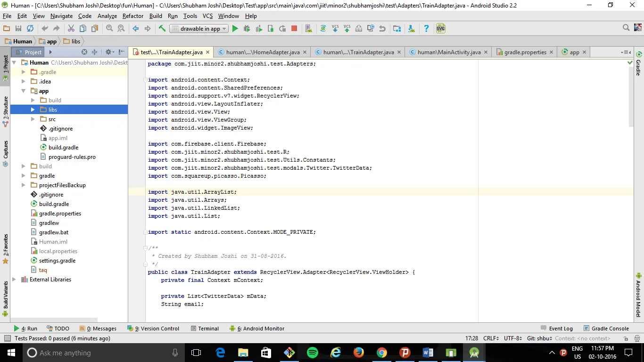The width and height of the screenshot is (644, 362).
Task: Click the Hide Project panel icon
Action: point(122,52)
